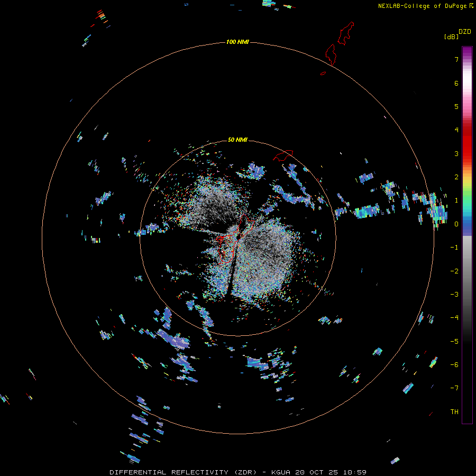476x476 pixels.
Task: Click the 2 value on color scale
Action: click(456, 177)
